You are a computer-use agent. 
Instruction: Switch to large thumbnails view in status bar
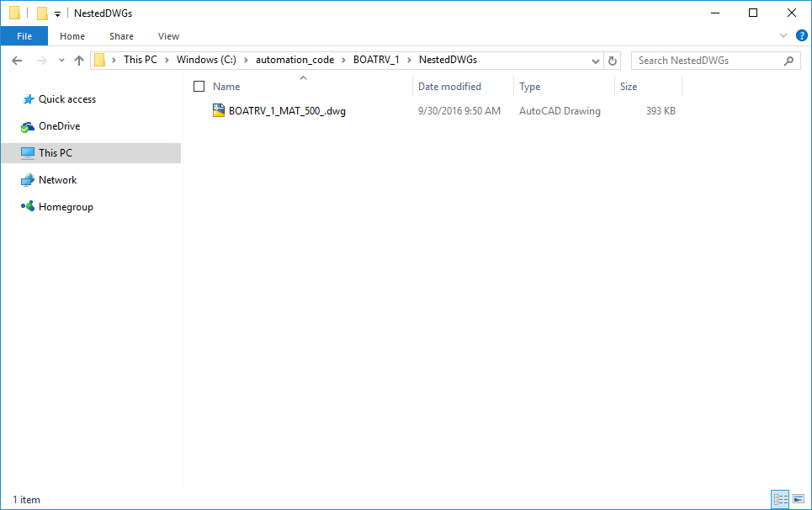[x=799, y=499]
